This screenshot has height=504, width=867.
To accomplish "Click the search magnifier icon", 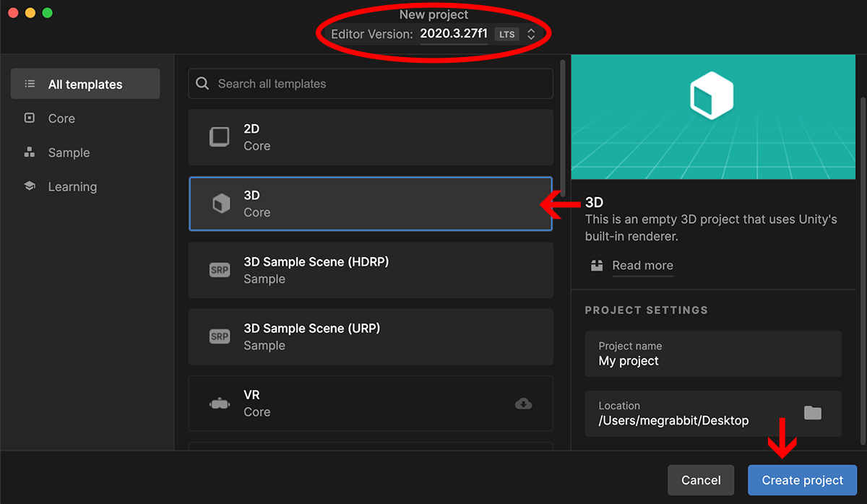I will coord(203,84).
